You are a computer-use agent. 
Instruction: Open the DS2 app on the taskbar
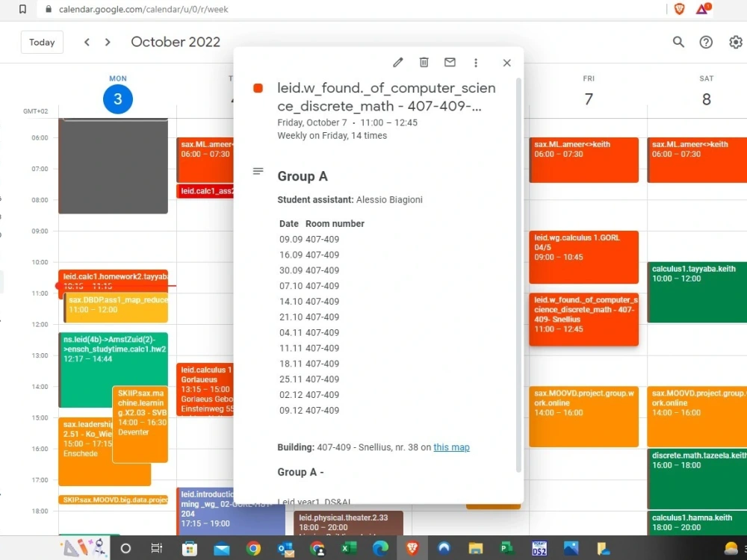[x=539, y=549]
